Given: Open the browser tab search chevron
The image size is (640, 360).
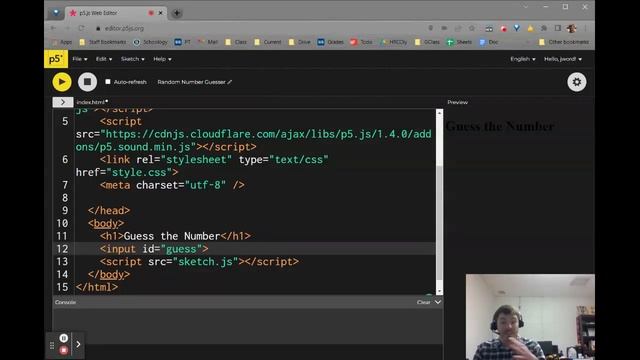Looking at the screenshot, I should click(526, 7).
